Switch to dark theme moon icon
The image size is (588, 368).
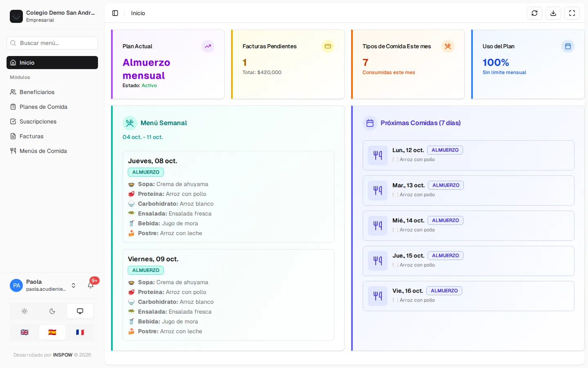(52, 311)
